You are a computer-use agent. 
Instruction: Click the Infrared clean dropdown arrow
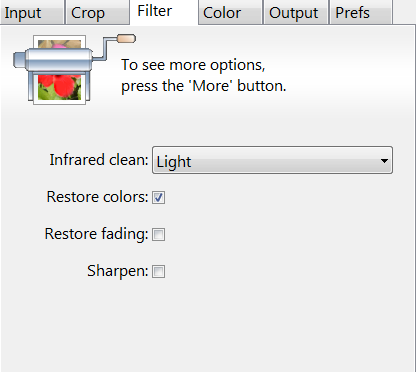384,161
